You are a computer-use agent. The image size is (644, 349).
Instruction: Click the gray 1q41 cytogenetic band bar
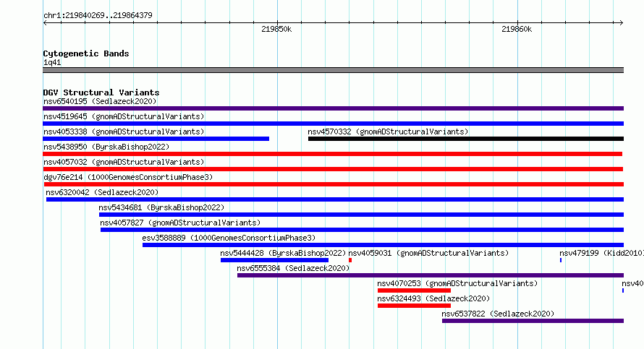pos(333,70)
